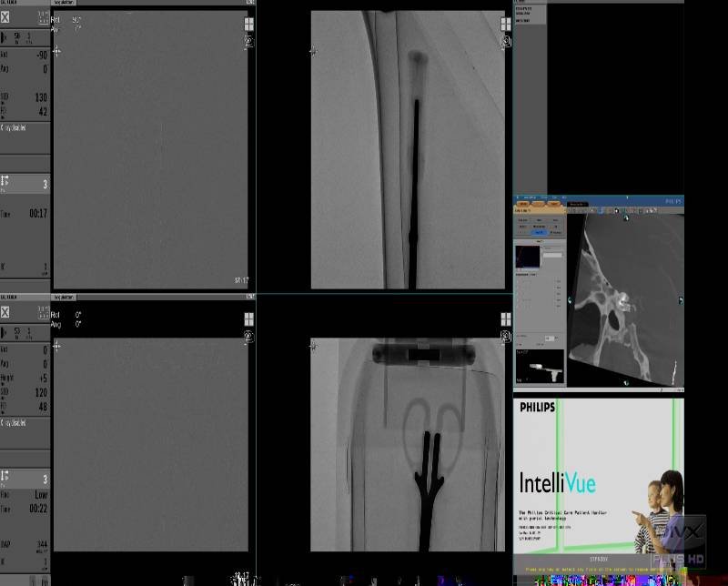
Task: Click the tab label above the frontal live pane
Action: pyautogui.click(x=64, y=298)
